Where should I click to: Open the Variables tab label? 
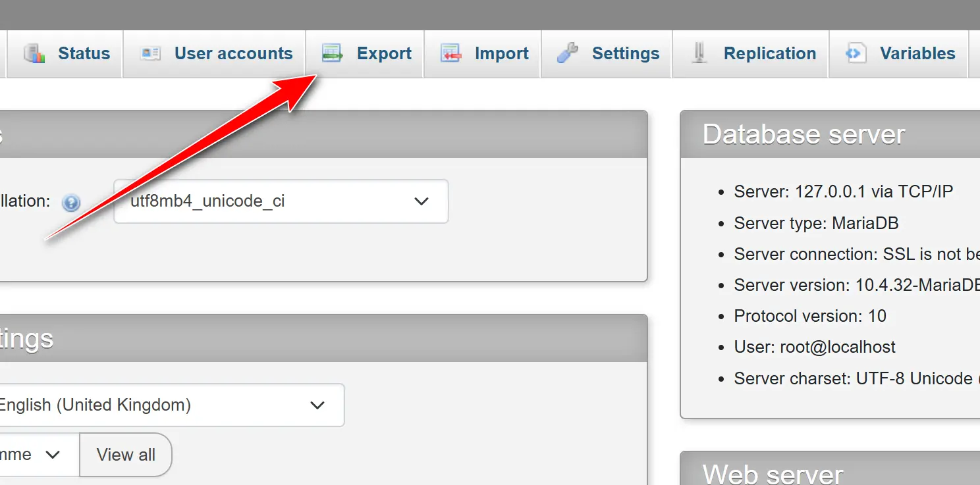coord(917,53)
